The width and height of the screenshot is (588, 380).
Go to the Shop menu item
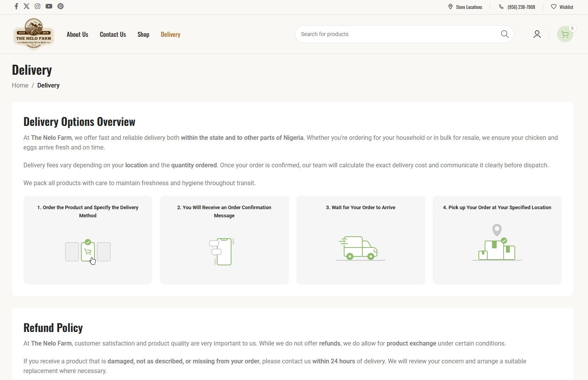(x=143, y=34)
